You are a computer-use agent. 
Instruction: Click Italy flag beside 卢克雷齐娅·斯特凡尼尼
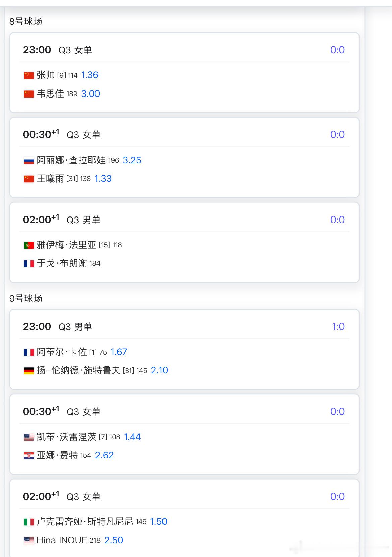click(x=29, y=522)
